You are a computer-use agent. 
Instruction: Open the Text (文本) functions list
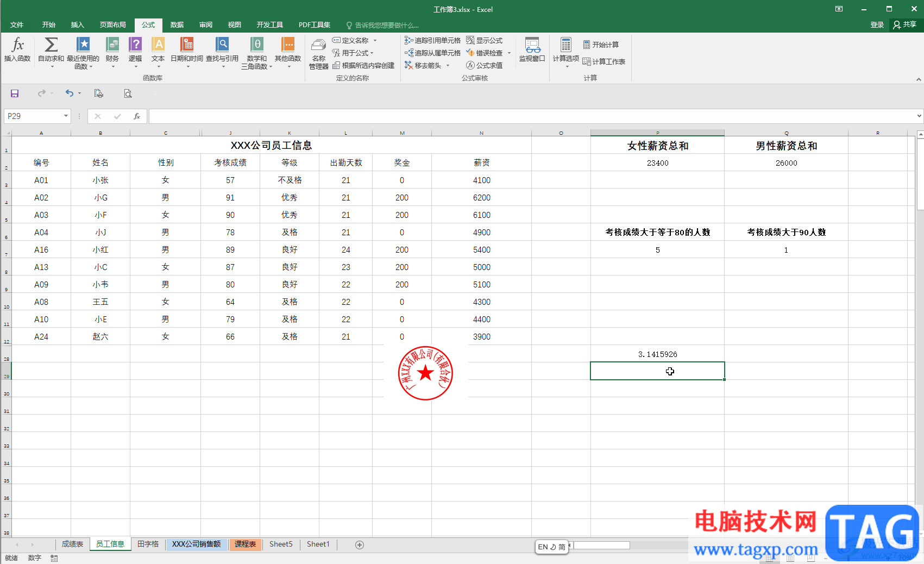pyautogui.click(x=158, y=53)
